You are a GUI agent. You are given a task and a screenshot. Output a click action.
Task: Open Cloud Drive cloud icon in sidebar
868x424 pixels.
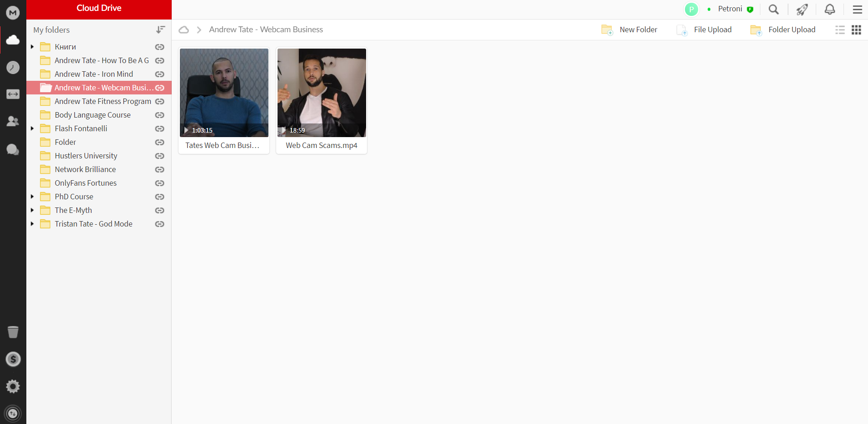point(13,40)
